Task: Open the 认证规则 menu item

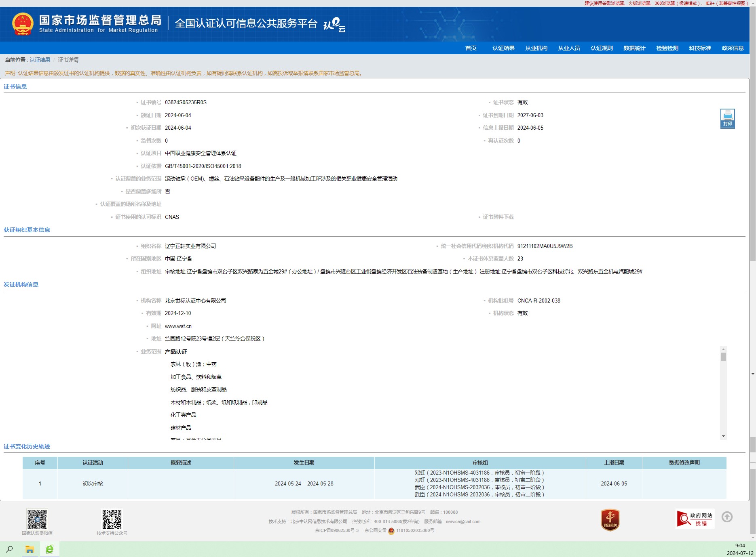Action: coord(602,48)
